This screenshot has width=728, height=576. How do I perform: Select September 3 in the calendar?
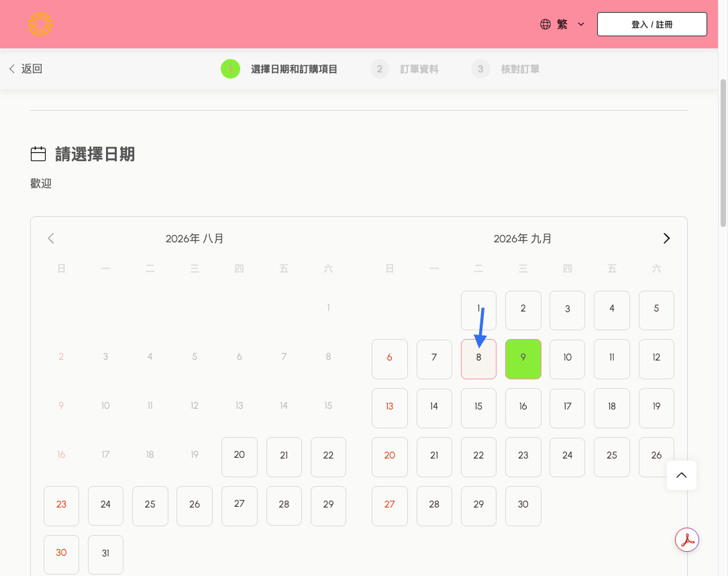click(568, 310)
